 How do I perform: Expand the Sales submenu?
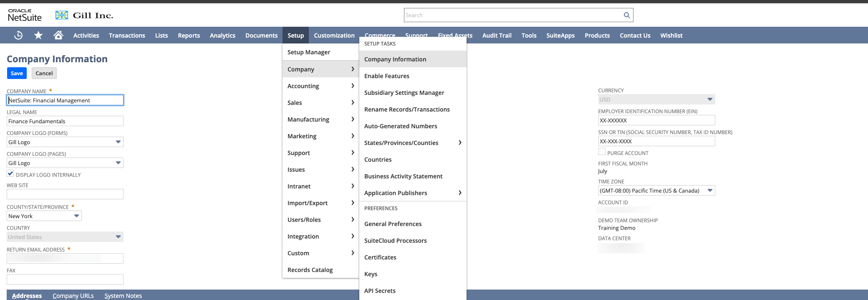(320, 102)
